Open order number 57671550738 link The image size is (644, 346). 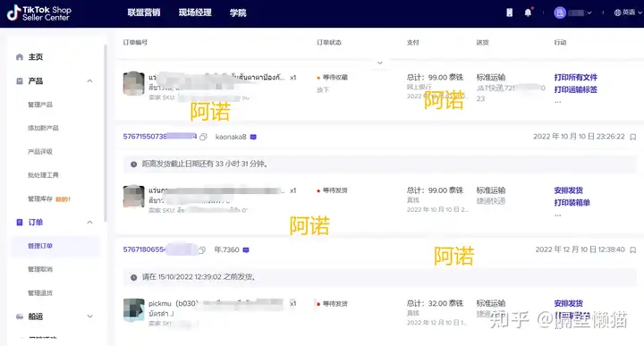click(x=160, y=137)
